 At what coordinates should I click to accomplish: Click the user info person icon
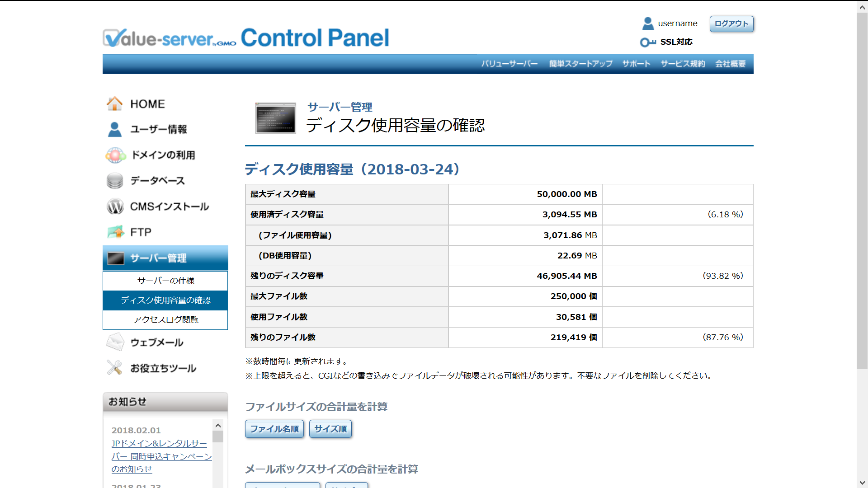(x=114, y=129)
